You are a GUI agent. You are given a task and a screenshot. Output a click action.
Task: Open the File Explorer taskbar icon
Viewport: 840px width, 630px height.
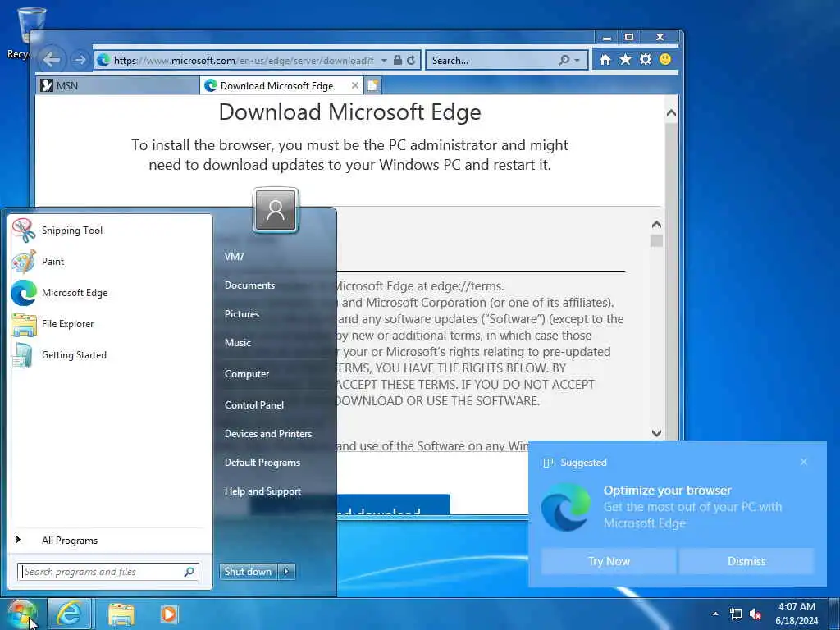click(121, 614)
